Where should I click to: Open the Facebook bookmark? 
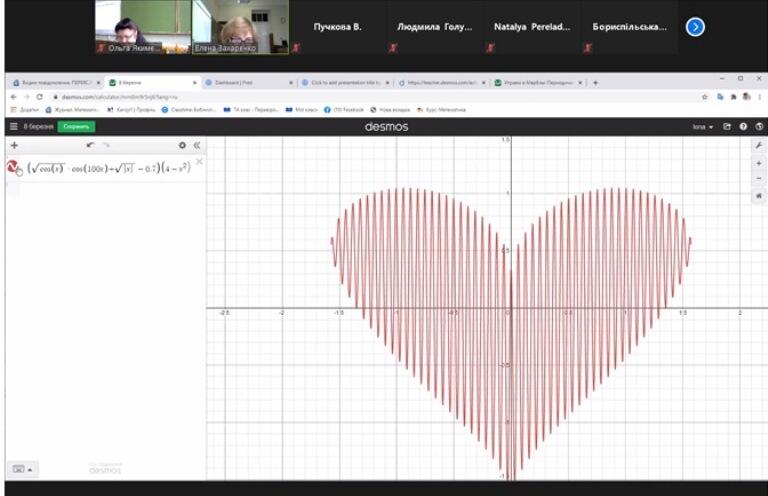click(343, 110)
